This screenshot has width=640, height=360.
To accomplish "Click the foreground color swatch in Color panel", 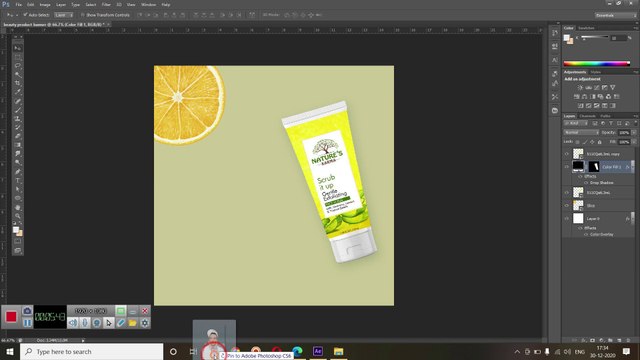I will click(567, 38).
